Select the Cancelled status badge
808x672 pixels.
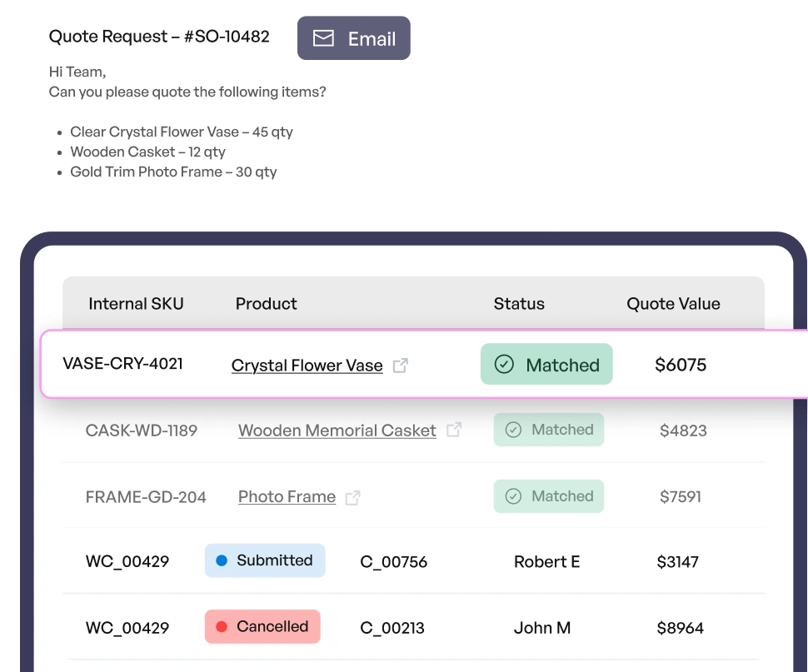pos(262,626)
